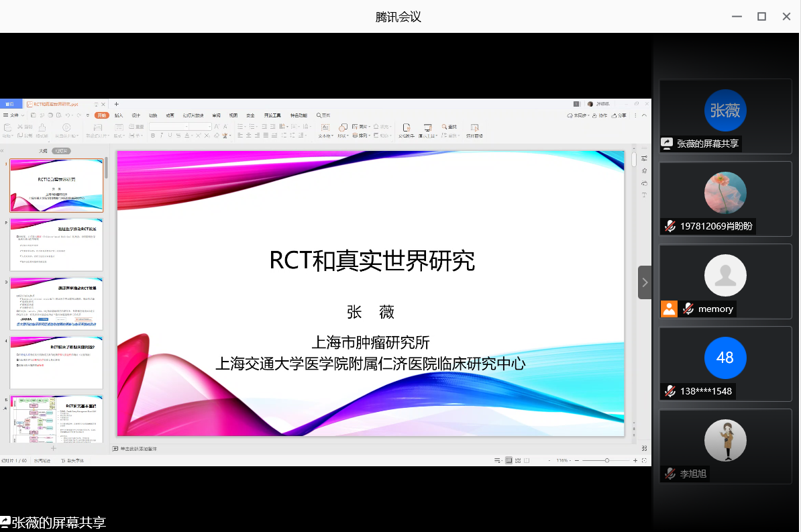
Task: Click the zoom slider in the status bar
Action: [606, 460]
